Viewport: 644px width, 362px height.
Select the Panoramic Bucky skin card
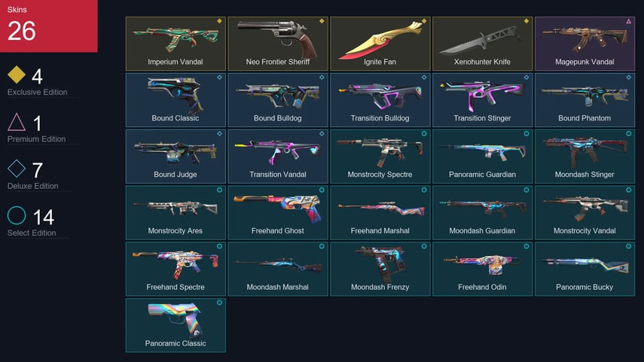pos(584,269)
